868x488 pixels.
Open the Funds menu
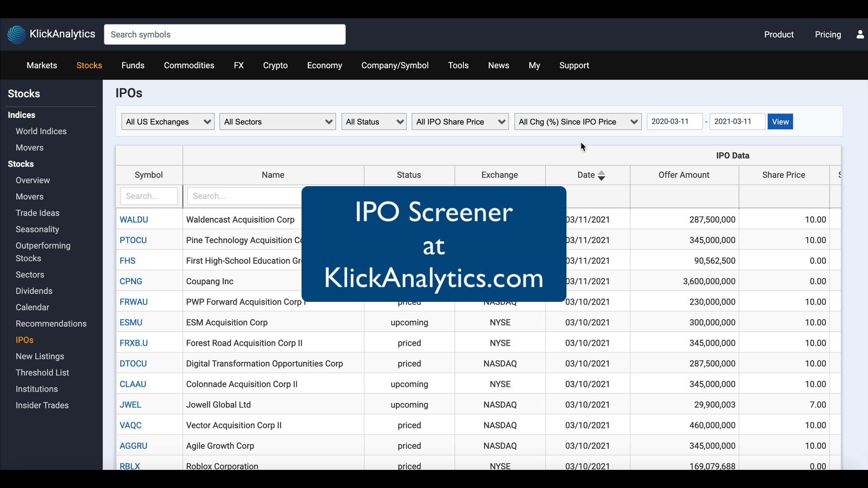click(133, 66)
